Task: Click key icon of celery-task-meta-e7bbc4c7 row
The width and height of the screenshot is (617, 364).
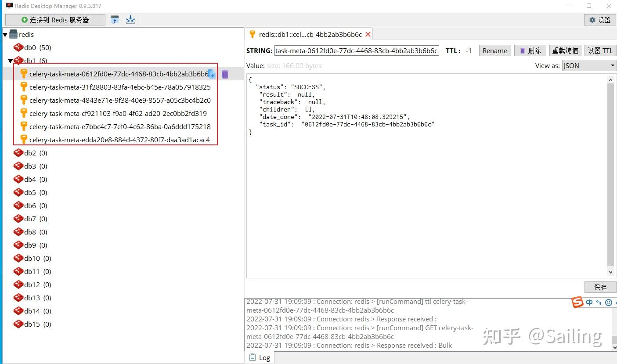Action: (x=24, y=126)
